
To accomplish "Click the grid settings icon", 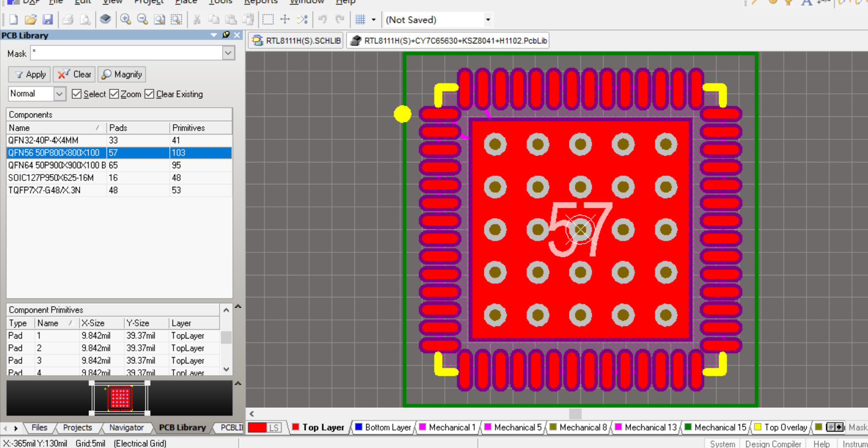I will pyautogui.click(x=360, y=20).
